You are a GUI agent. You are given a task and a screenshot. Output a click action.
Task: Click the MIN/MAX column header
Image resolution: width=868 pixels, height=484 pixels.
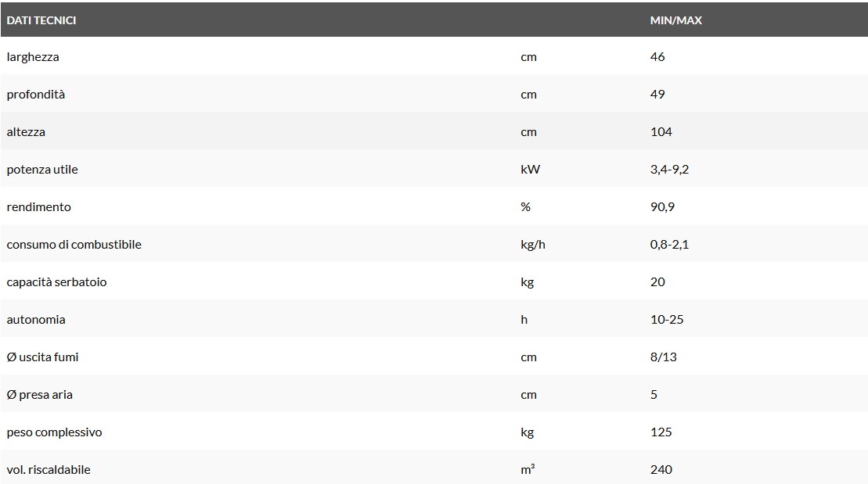click(x=675, y=20)
